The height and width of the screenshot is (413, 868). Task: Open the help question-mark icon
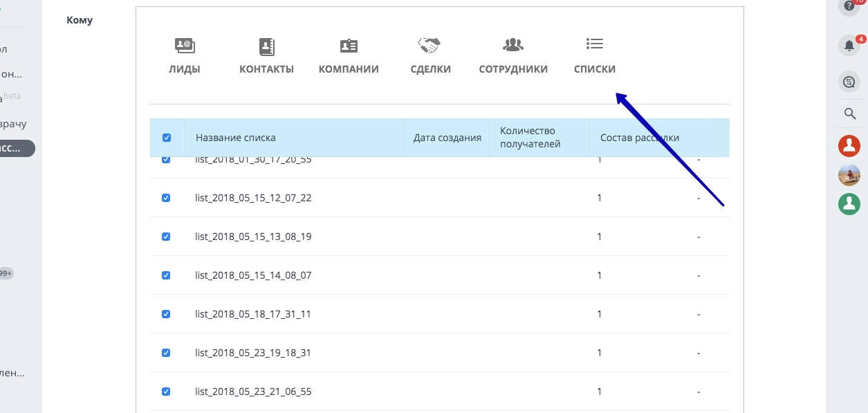pos(849,7)
